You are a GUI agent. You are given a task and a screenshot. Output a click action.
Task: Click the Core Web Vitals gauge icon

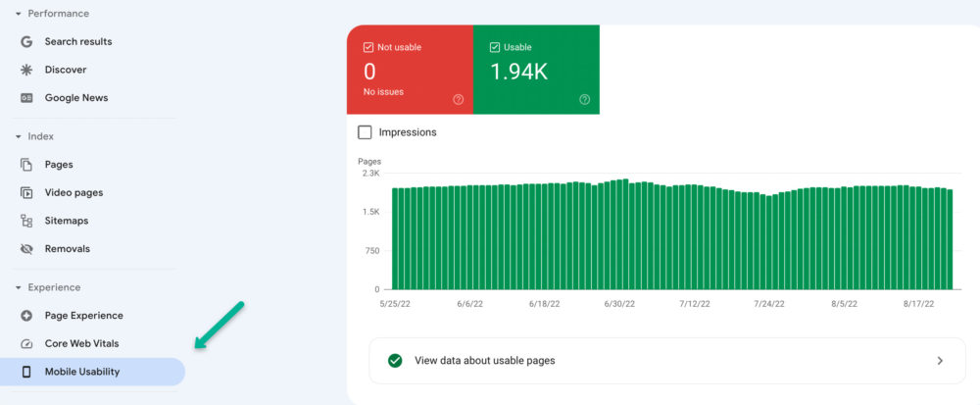[26, 344]
